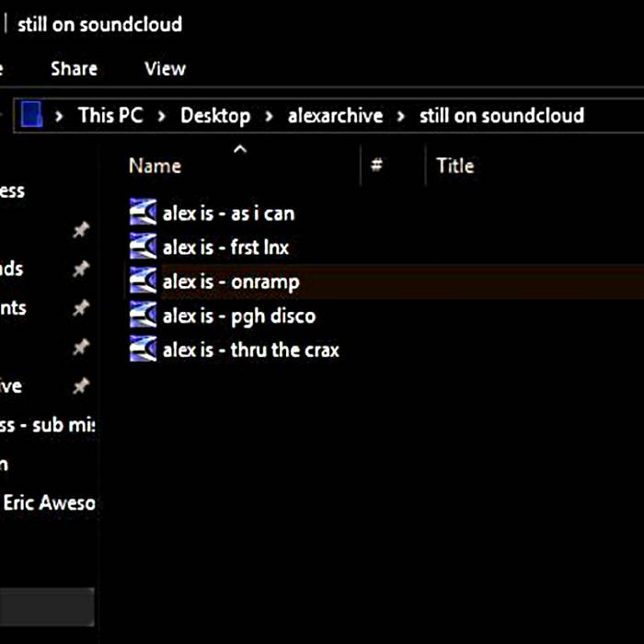Click the pin icon beside the 'nts' sidebar item
This screenshot has height=644, width=644.
[x=81, y=308]
